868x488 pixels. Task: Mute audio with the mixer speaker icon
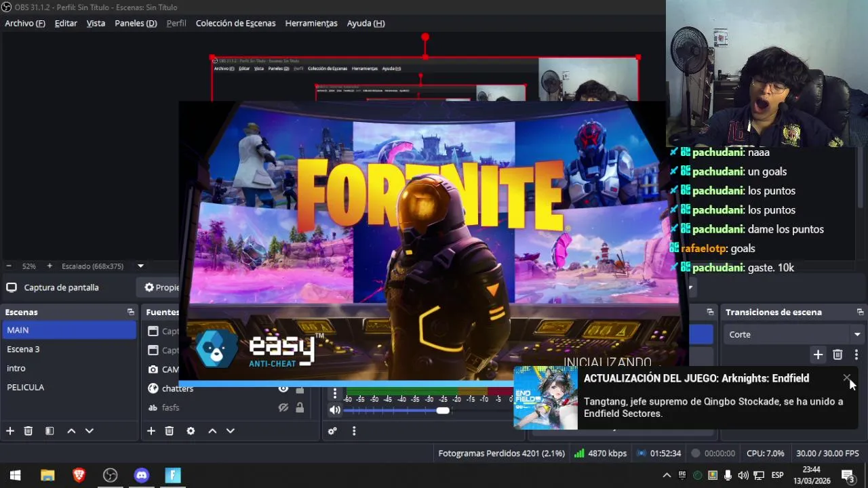coord(334,410)
